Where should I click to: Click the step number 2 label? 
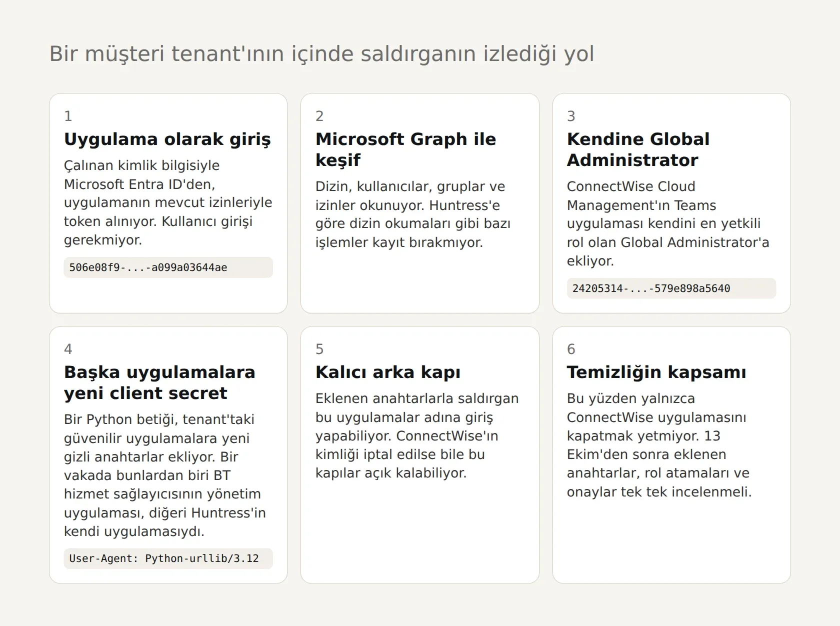(319, 116)
